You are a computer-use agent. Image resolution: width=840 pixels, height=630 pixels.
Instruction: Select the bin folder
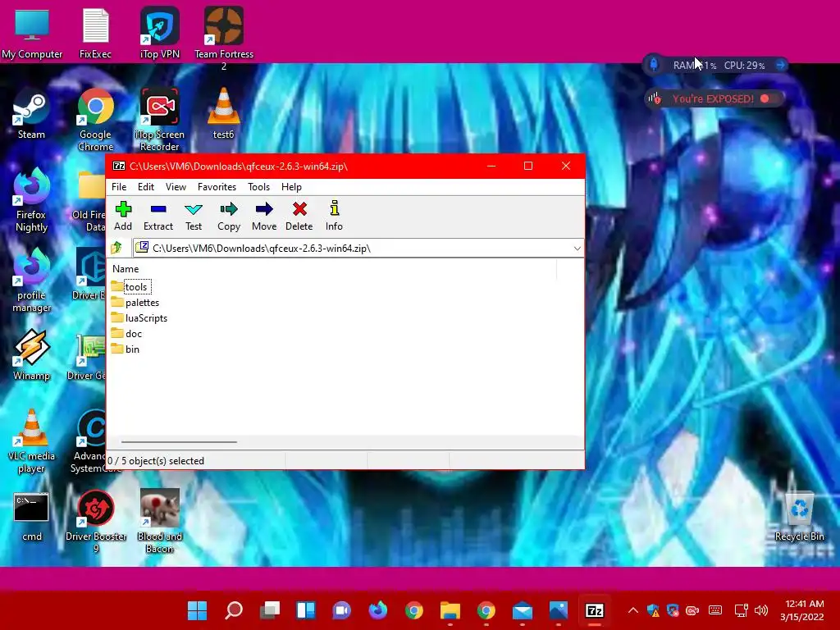[126, 349]
